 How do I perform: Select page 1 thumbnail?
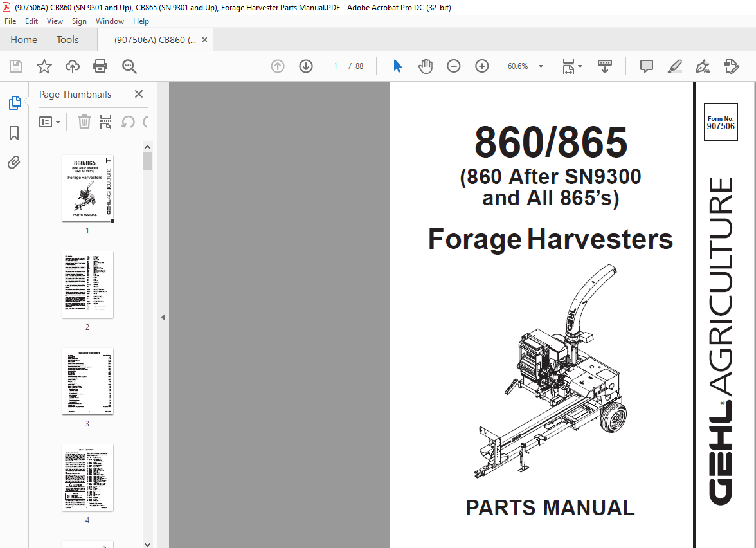point(87,188)
